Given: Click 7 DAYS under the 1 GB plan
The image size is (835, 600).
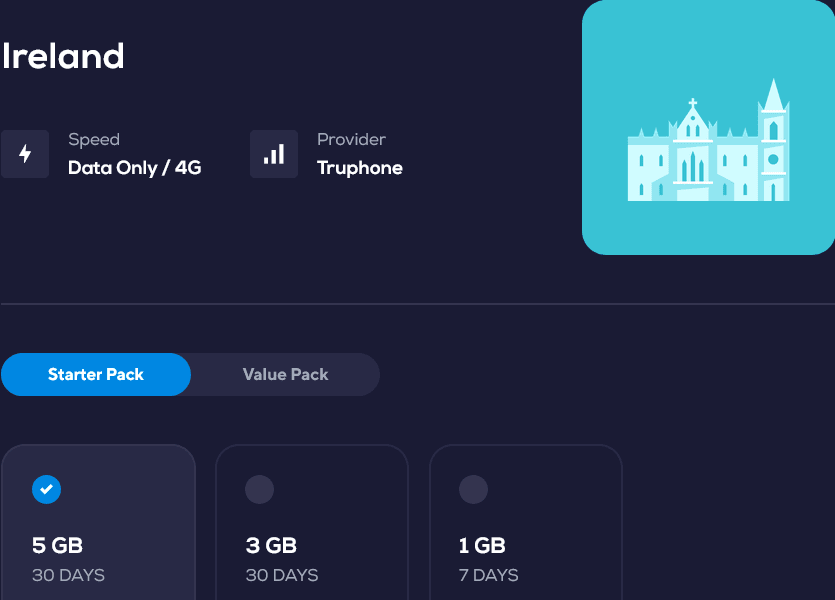Looking at the screenshot, I should point(488,575).
